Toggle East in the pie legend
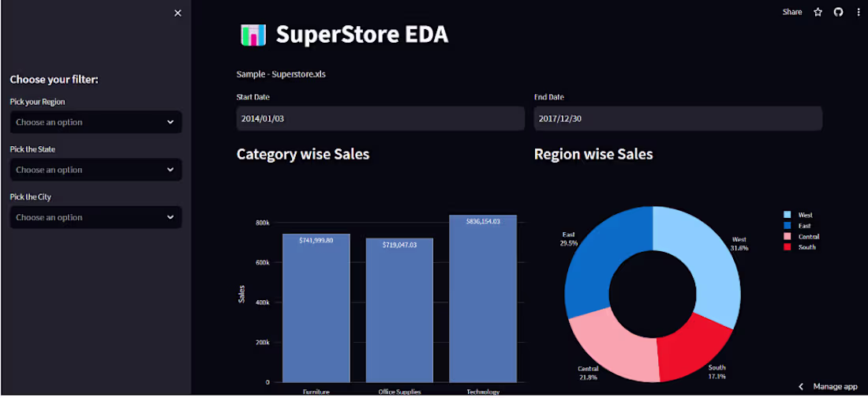Image resolution: width=868 pixels, height=398 pixels. (x=804, y=226)
